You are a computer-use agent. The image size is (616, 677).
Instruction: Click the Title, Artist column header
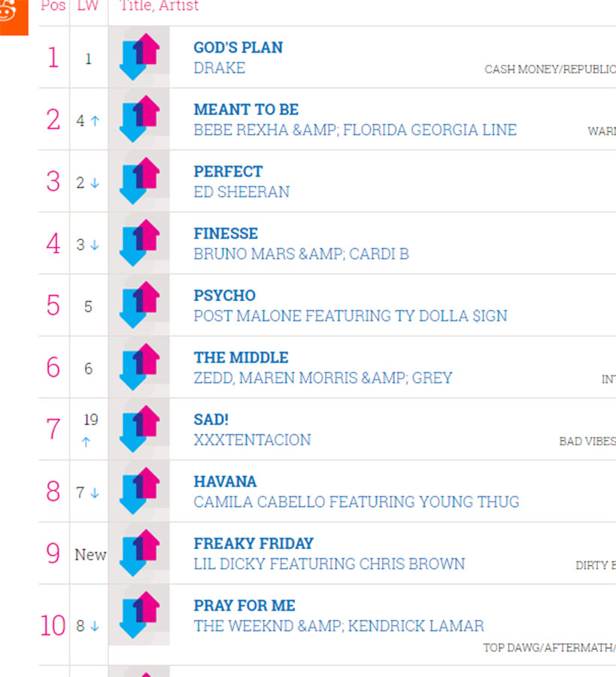point(159,5)
